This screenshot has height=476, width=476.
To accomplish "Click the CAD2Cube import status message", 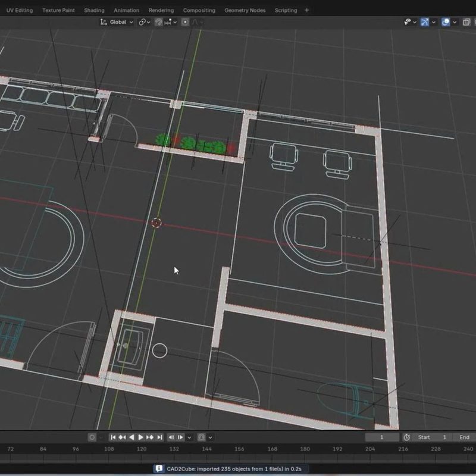I will click(x=234, y=469).
